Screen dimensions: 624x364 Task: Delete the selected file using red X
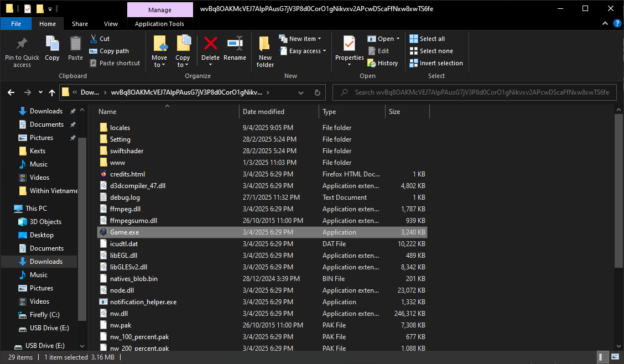[210, 44]
